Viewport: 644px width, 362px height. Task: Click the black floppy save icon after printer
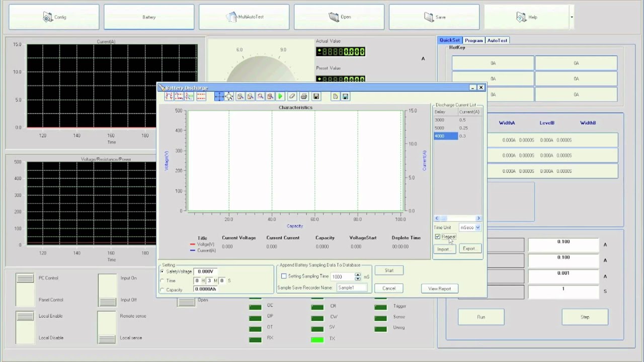[x=316, y=97]
